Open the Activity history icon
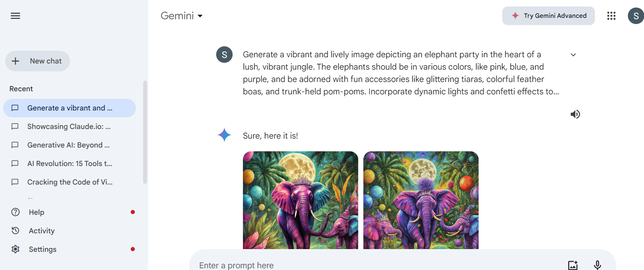This screenshot has height=270, width=644. pyautogui.click(x=15, y=231)
